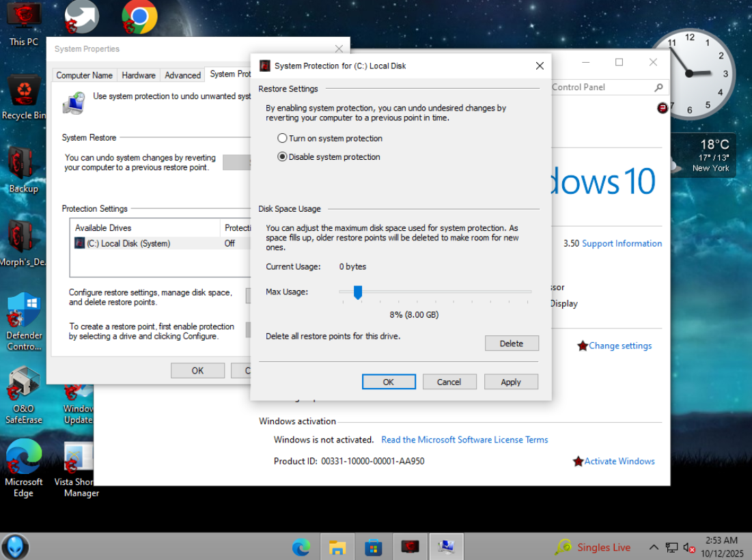Click the 'Windows is not activated.' text

coord(323,440)
